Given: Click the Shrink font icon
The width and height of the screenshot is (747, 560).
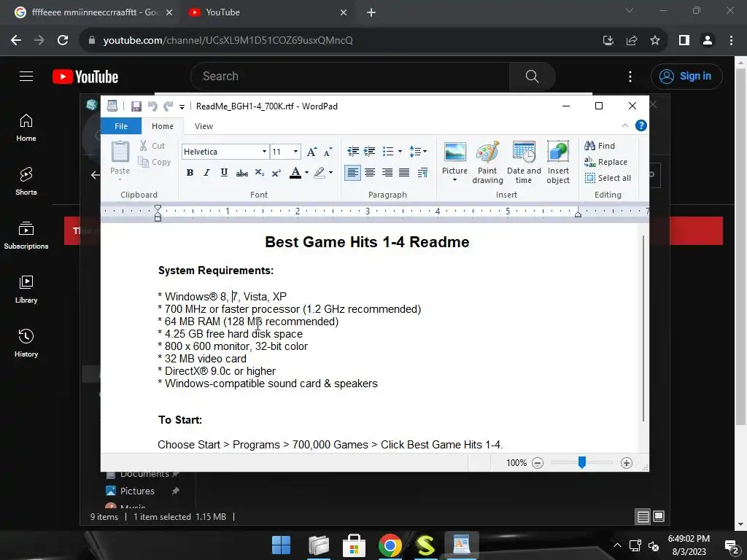Looking at the screenshot, I should click(x=328, y=152).
